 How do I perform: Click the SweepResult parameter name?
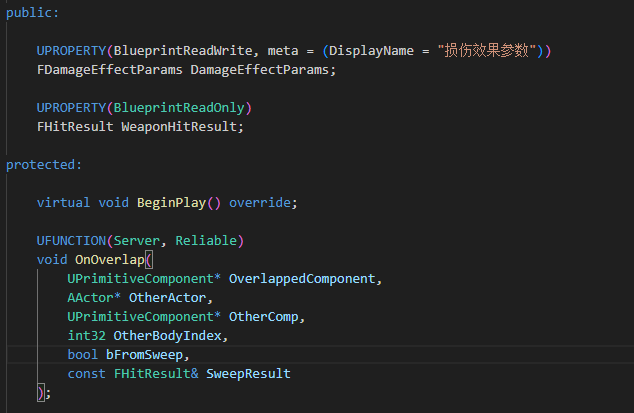coord(248,374)
